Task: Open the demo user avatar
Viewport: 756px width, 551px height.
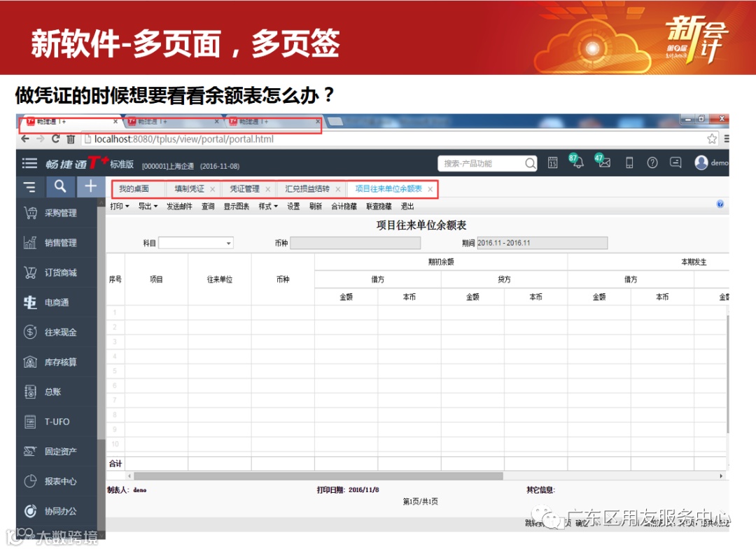Action: (x=701, y=162)
